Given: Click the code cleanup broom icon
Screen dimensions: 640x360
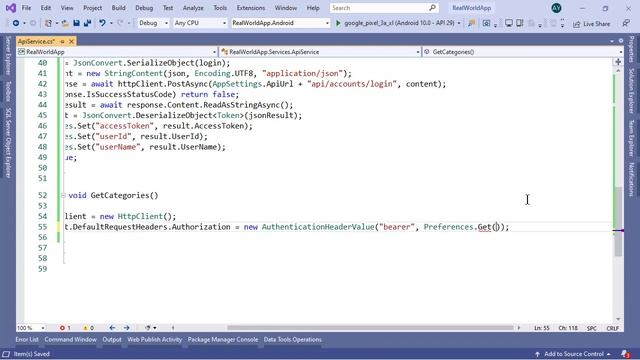Looking at the screenshot, I should coord(148,328).
